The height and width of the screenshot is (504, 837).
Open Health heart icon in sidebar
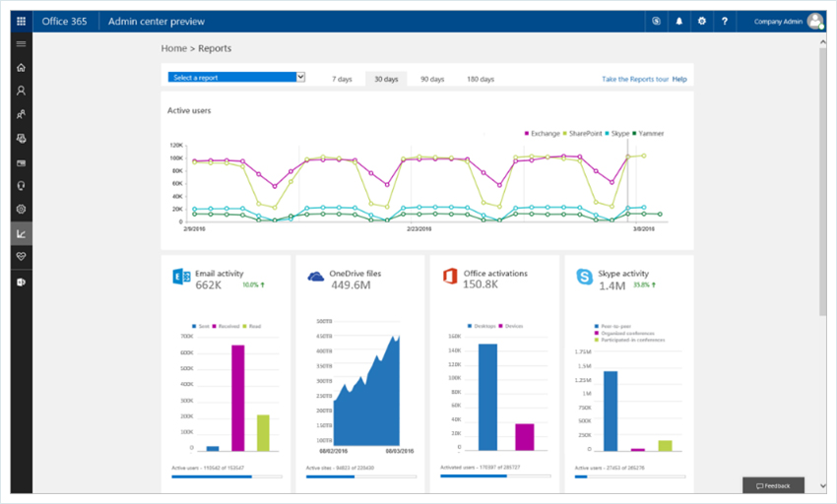pyautogui.click(x=21, y=257)
